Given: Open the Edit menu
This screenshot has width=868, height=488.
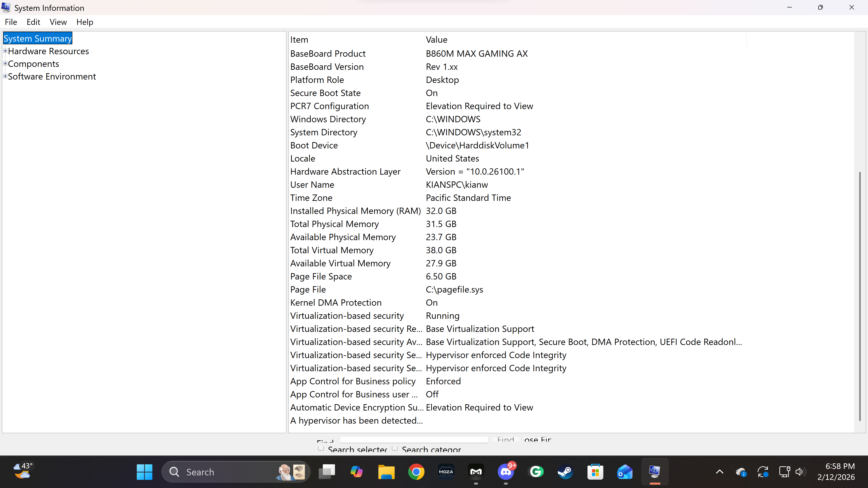Looking at the screenshot, I should pyautogui.click(x=33, y=22).
